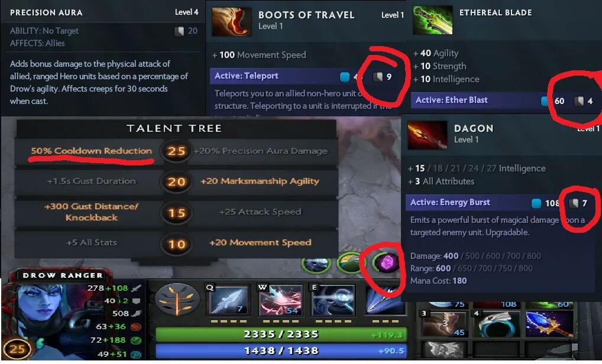The width and height of the screenshot is (602, 364).
Task: Click the purple gem buff icon
Action: point(385,263)
